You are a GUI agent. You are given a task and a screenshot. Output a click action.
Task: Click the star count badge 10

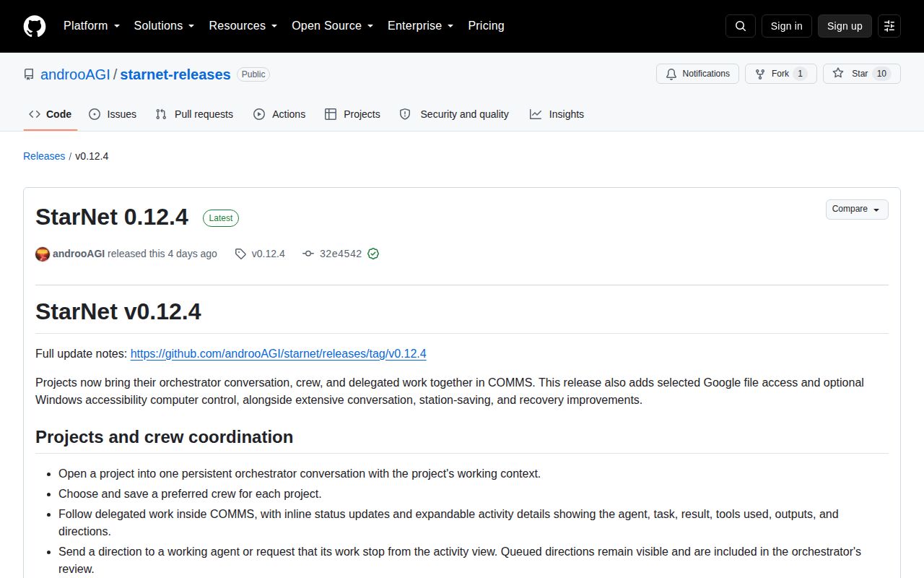coord(881,74)
